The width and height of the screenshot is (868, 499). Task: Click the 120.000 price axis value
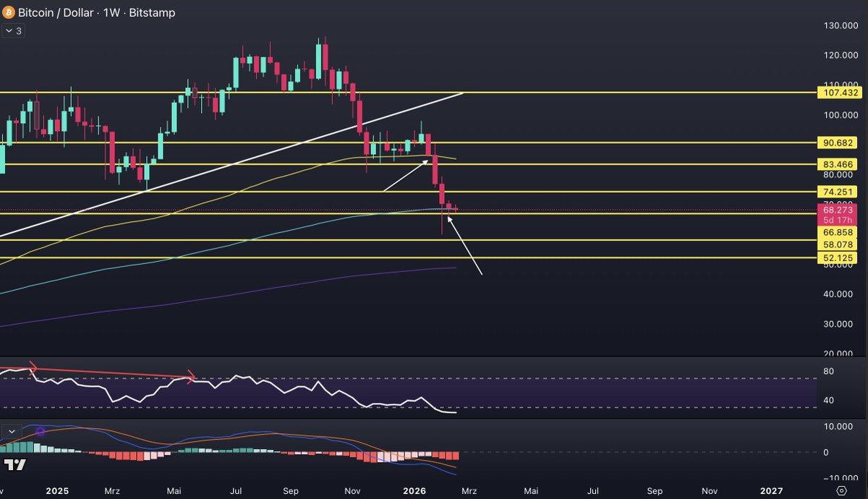(841, 56)
